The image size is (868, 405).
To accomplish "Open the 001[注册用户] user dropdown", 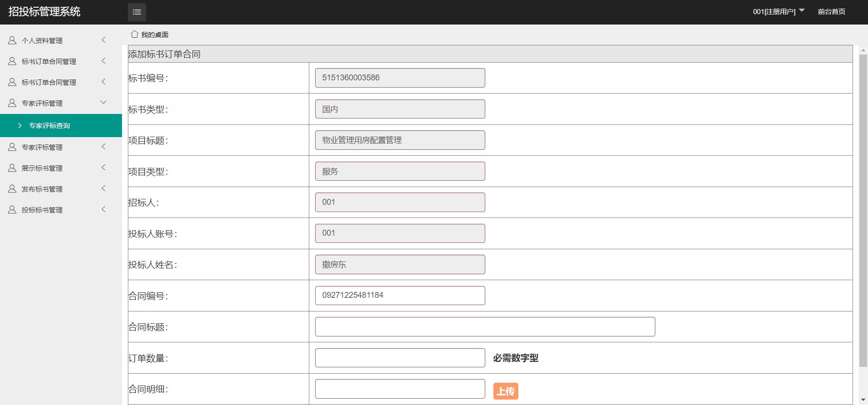I will (778, 12).
